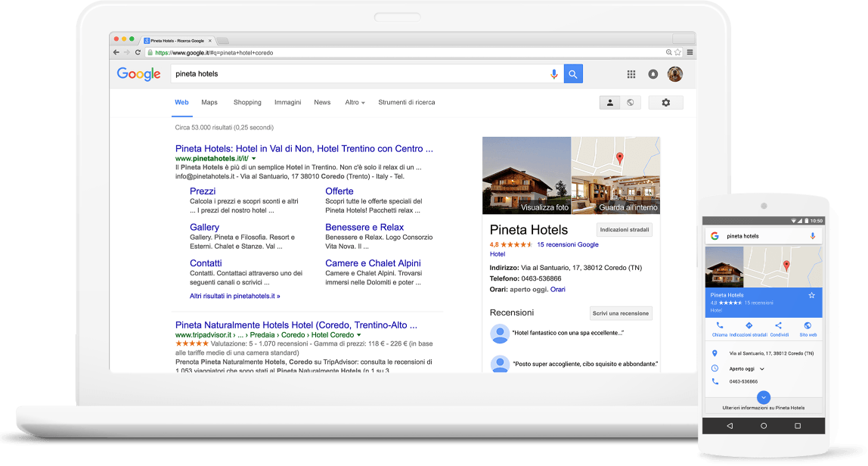This screenshot has width=868, height=466.
Task: Tap Condividi share icon on phone
Action: (778, 326)
